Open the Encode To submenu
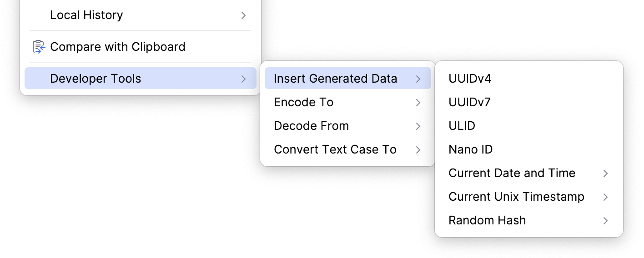Image resolution: width=644 pixels, height=258 pixels. tap(303, 102)
